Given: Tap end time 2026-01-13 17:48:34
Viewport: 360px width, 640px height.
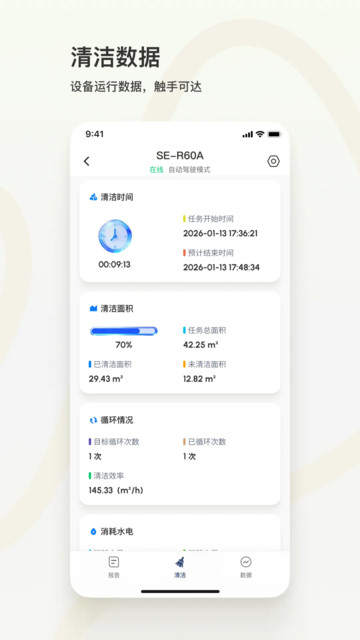Looking at the screenshot, I should click(x=221, y=267).
